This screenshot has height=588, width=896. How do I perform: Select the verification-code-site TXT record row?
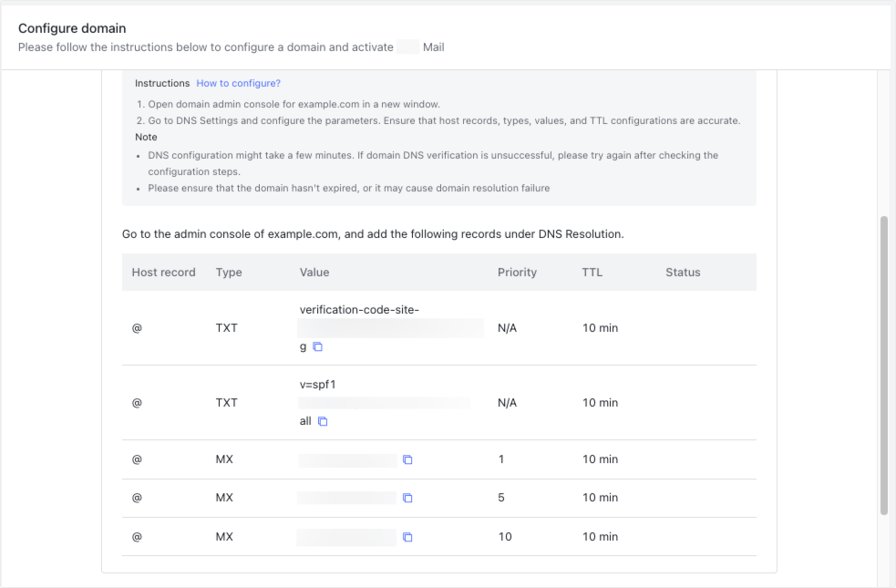point(438,327)
